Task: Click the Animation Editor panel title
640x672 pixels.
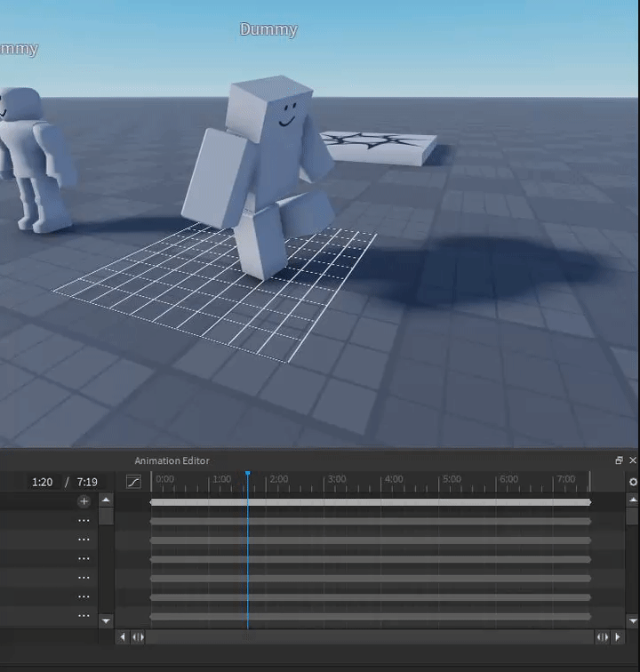Action: pyautogui.click(x=172, y=460)
